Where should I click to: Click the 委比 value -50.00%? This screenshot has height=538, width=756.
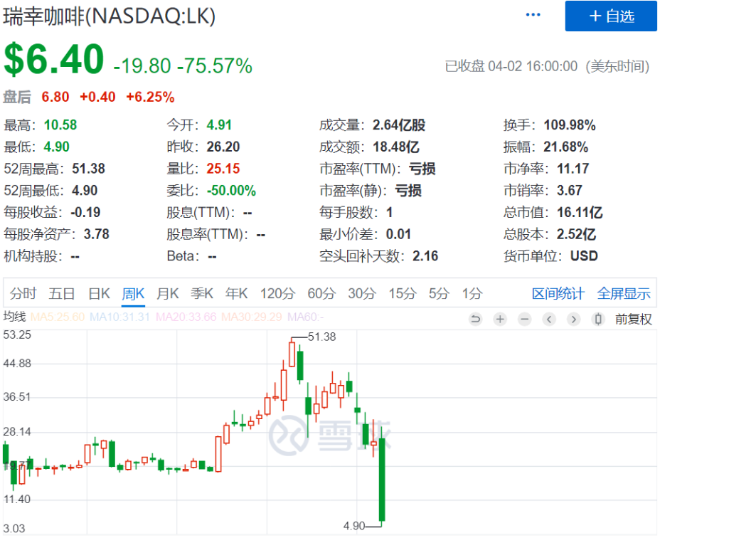point(231,191)
